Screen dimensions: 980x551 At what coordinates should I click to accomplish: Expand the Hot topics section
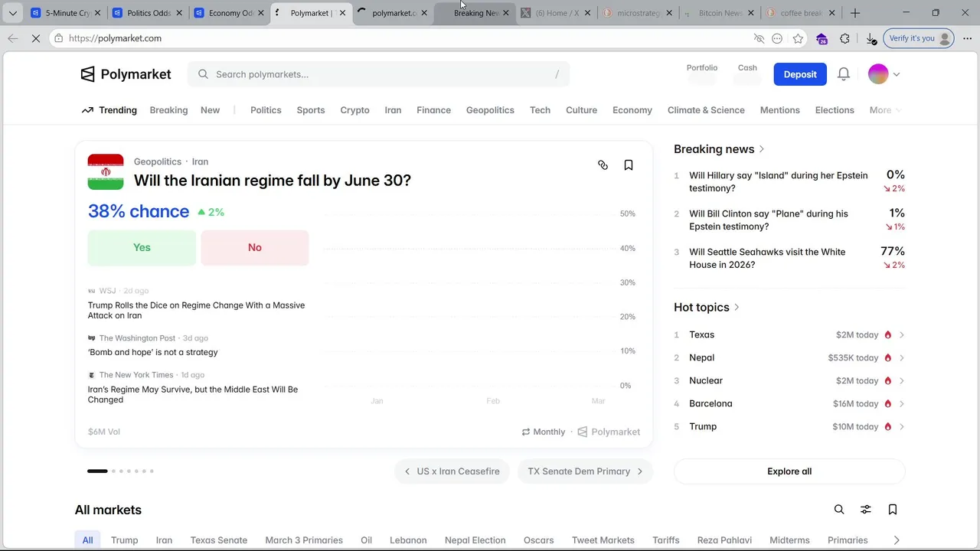tap(707, 308)
